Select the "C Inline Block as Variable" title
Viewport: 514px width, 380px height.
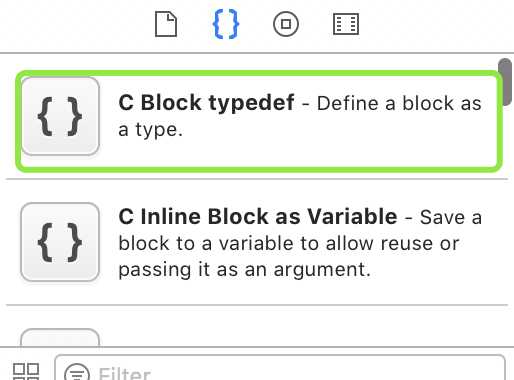[x=258, y=217]
